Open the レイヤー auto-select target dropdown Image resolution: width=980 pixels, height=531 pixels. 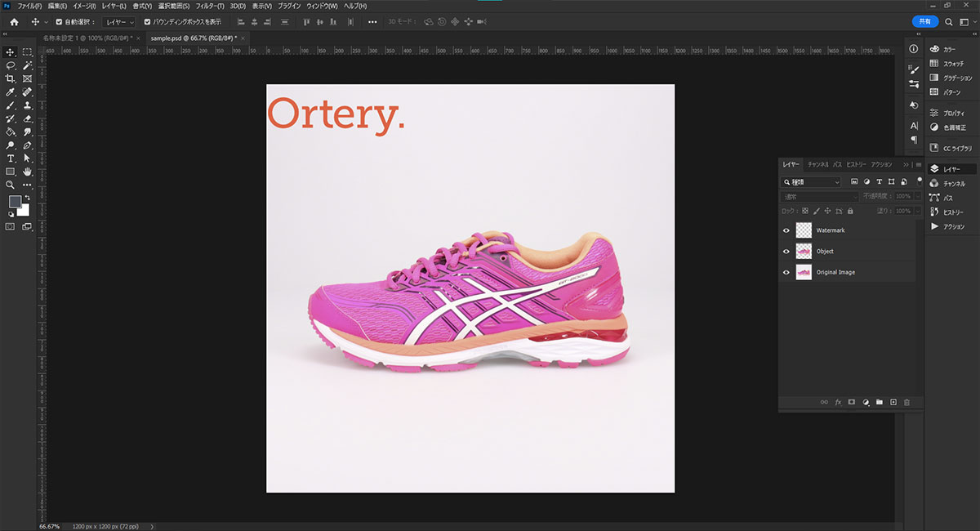(119, 22)
